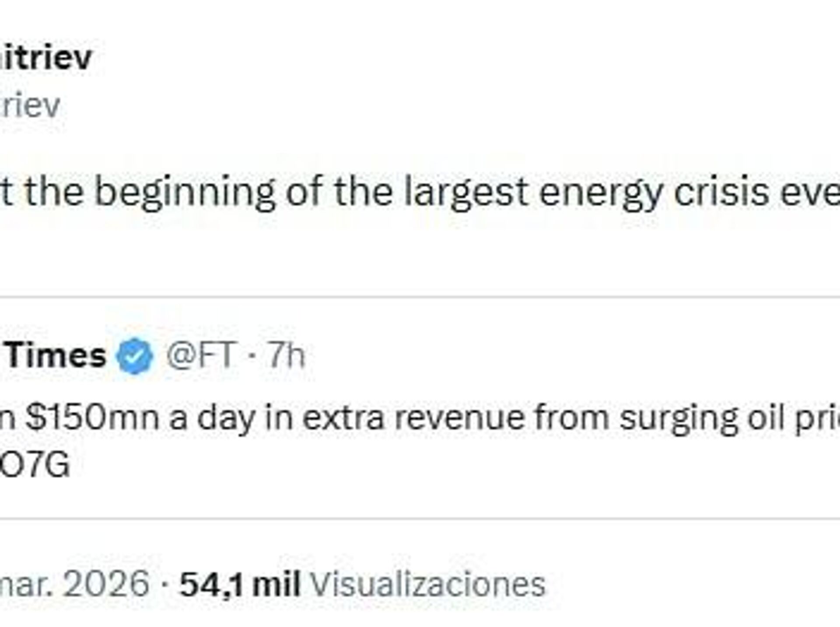Click the 7h timestamp of quoted post

286,355
